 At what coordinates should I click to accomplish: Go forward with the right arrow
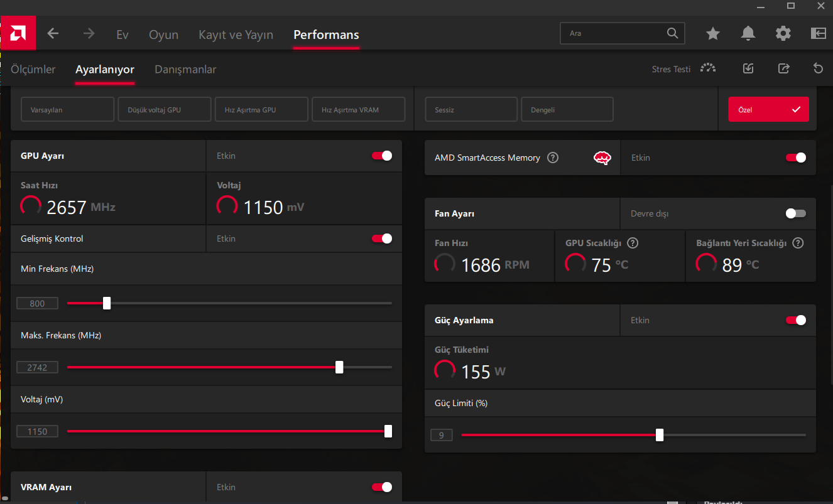89,34
